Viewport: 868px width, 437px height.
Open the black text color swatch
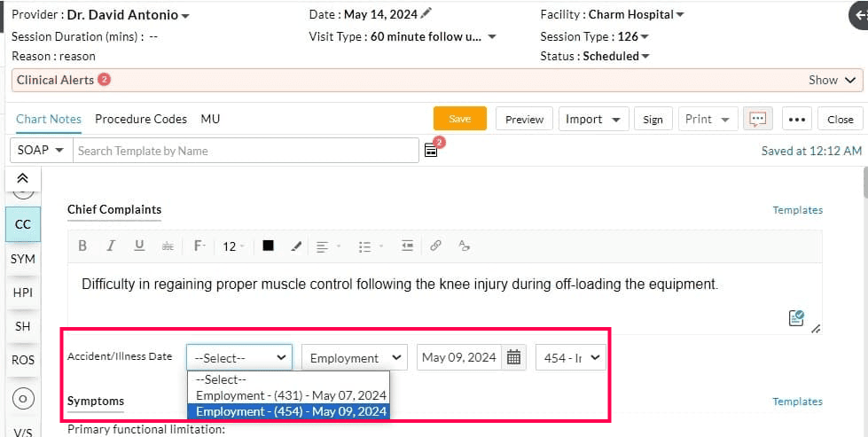(268, 246)
